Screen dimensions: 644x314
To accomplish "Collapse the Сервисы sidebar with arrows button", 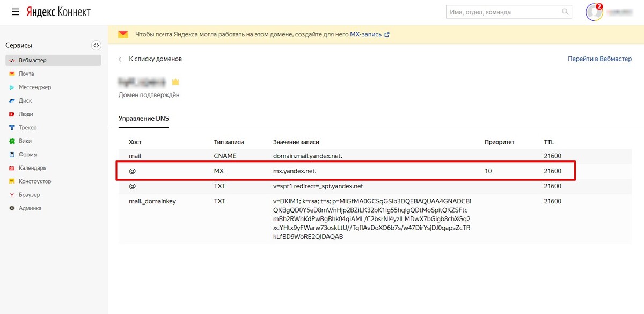I will [x=96, y=46].
